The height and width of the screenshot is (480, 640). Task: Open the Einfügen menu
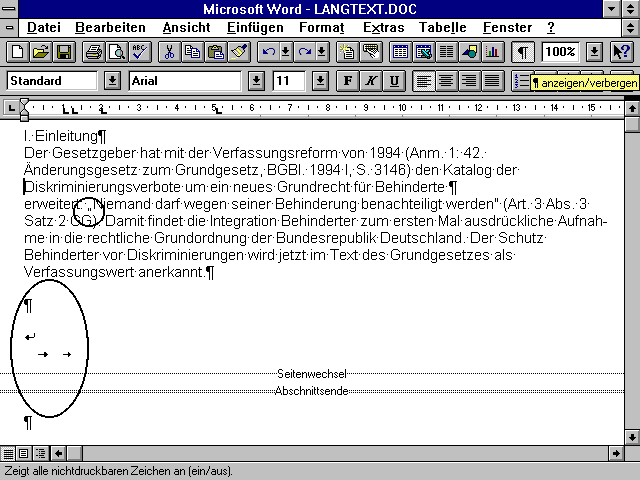click(255, 27)
